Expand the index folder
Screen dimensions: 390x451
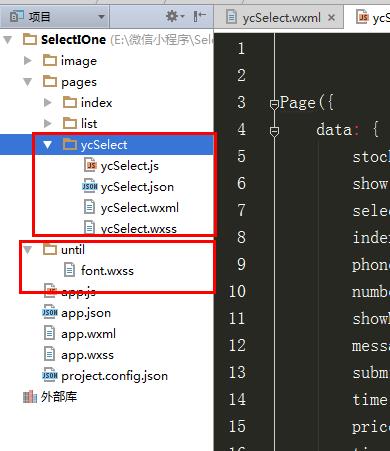(48, 103)
